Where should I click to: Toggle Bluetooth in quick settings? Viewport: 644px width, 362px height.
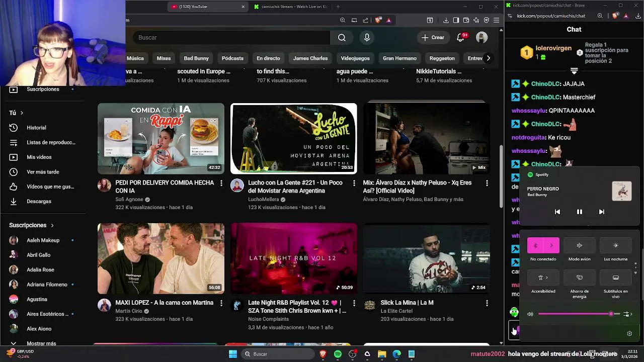535,245
